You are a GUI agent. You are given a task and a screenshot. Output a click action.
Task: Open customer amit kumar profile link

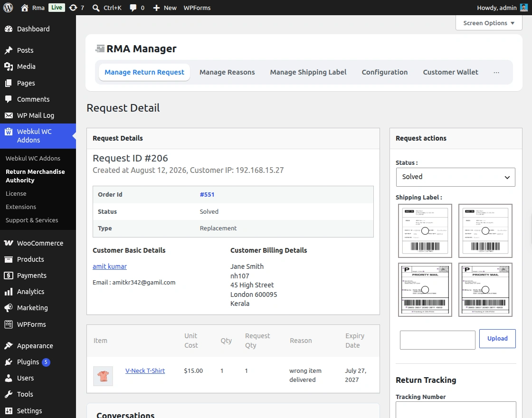point(110,266)
